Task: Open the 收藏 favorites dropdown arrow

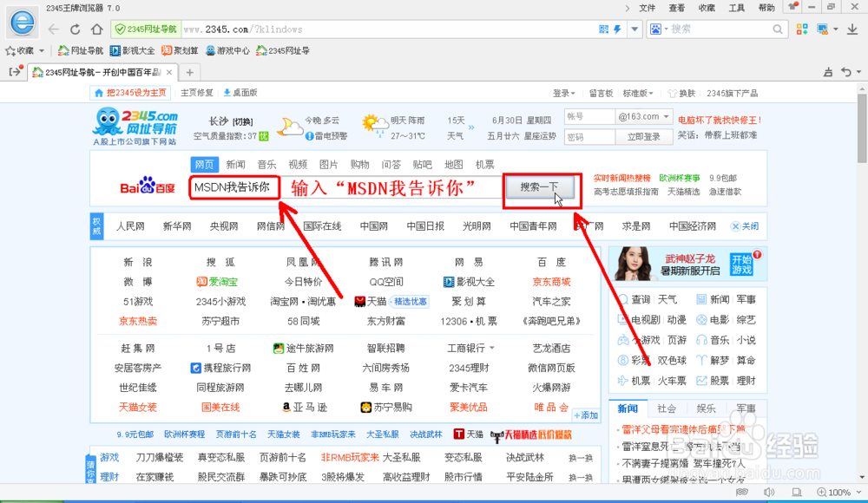Action: tap(41, 50)
